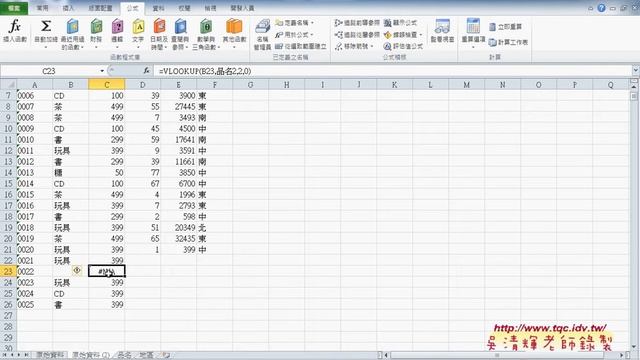The image size is (640, 360).
Task: Switch to the Developer ribbon tab
Action: pos(242,8)
